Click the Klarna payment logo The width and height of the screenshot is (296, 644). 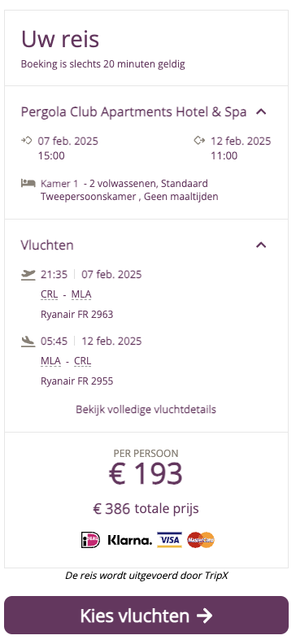[x=129, y=540]
